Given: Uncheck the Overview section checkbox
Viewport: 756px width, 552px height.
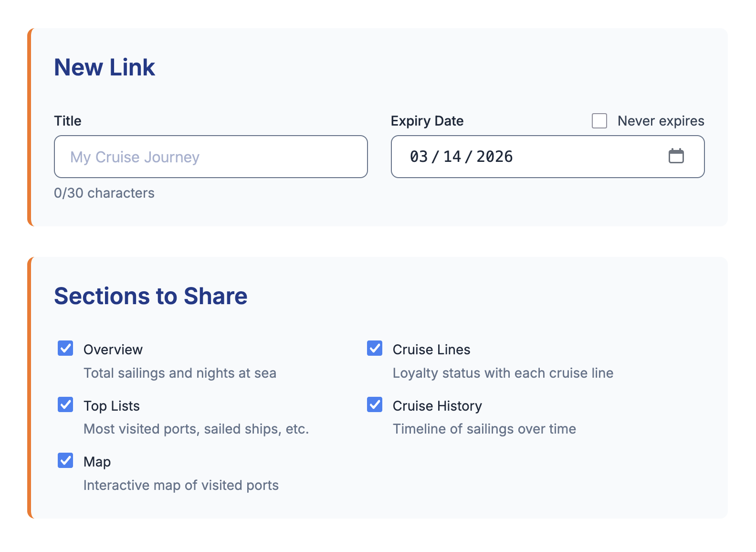Looking at the screenshot, I should [65, 349].
